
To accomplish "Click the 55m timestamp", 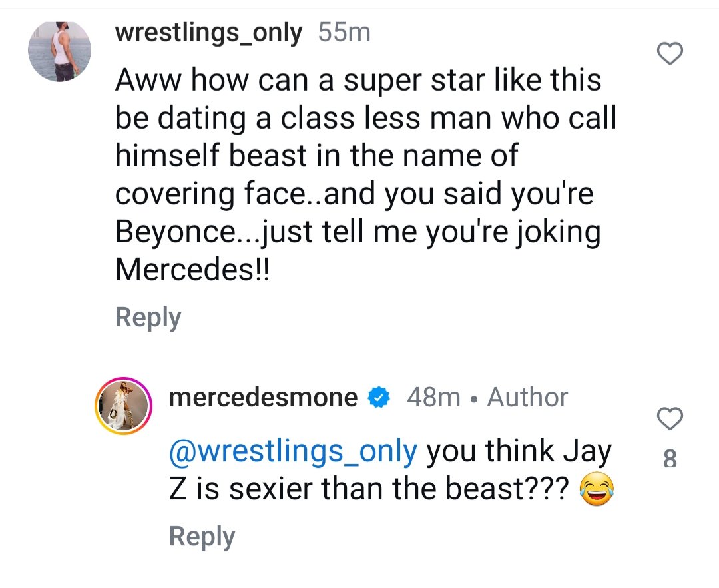I will point(344,32).
